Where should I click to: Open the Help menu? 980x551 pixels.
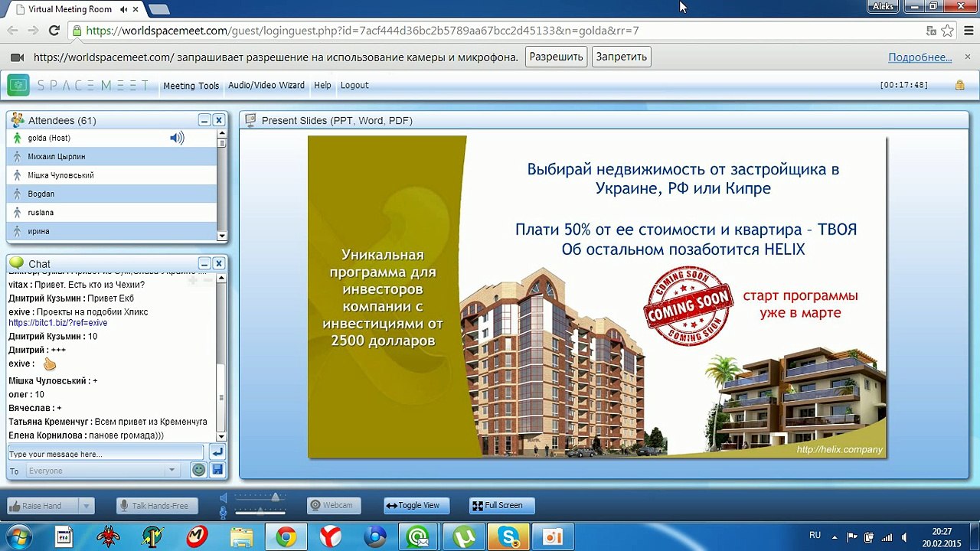(322, 86)
